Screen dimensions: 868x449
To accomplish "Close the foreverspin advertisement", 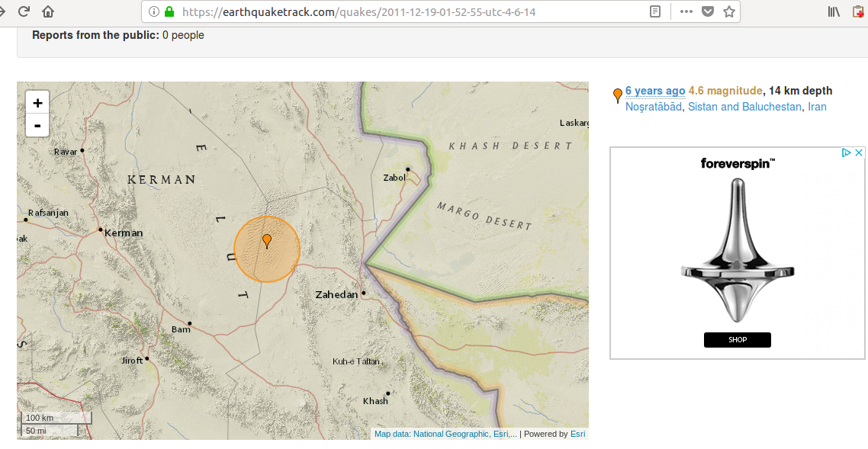I will [858, 152].
